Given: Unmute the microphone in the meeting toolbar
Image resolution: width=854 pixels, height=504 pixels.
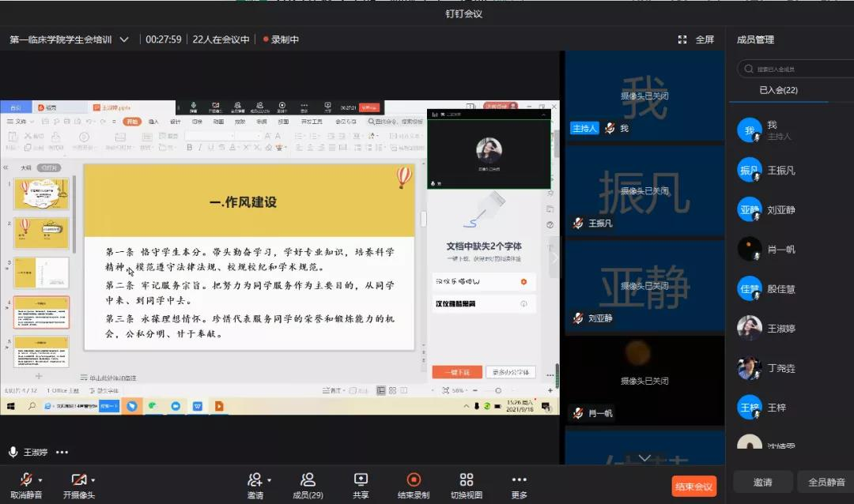Looking at the screenshot, I should click(25, 480).
